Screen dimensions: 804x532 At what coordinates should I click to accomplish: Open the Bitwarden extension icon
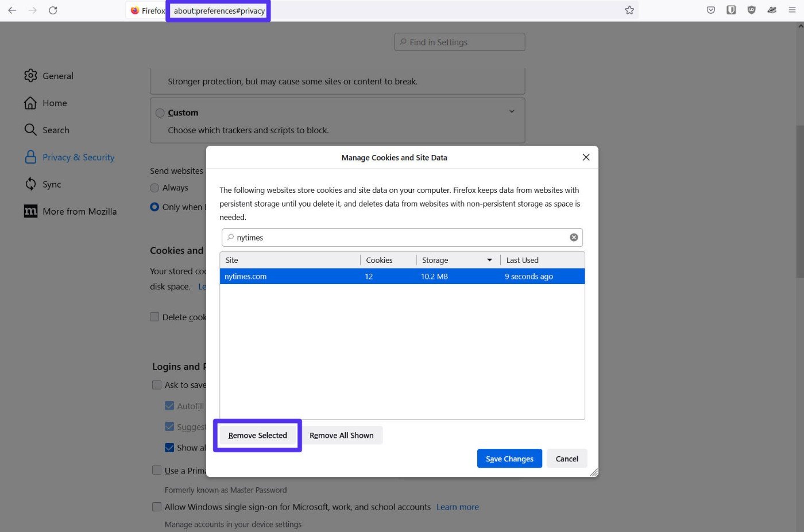pos(731,10)
